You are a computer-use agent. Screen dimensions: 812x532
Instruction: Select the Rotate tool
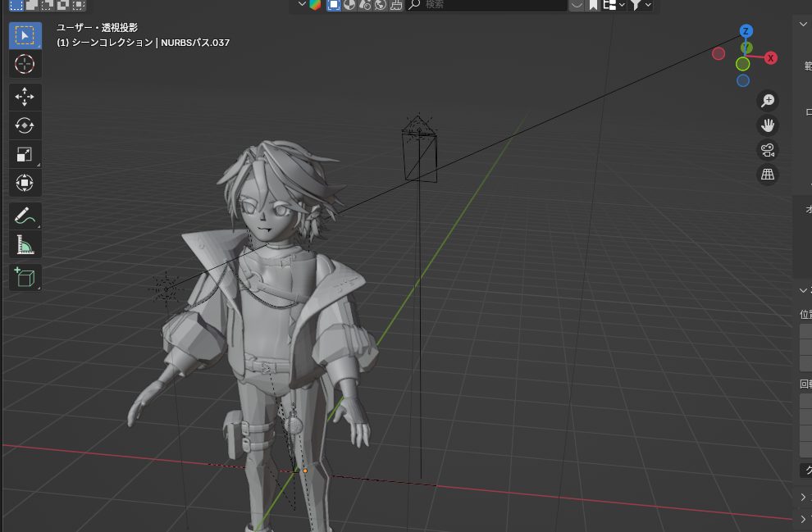coord(25,125)
